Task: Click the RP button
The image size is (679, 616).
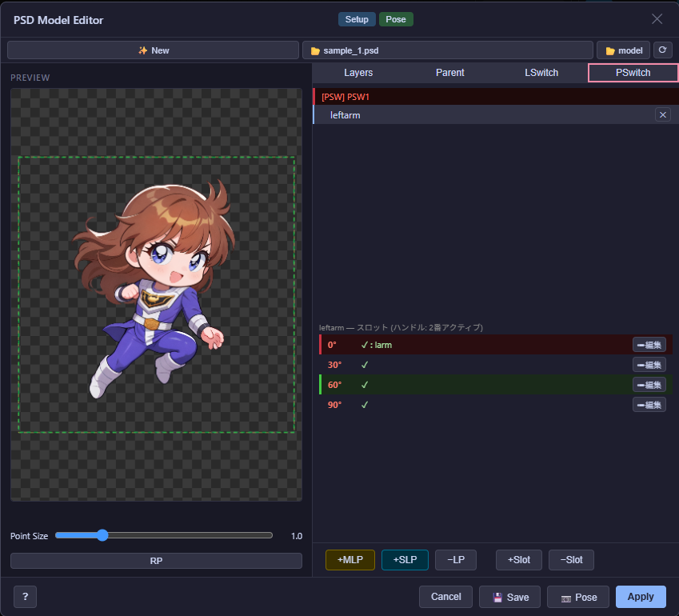Action: 156,561
